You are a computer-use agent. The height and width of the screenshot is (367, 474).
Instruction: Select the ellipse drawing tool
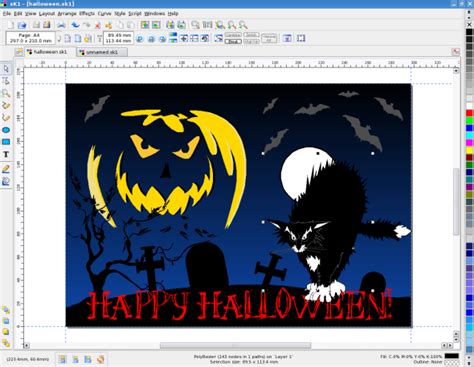coord(6,130)
